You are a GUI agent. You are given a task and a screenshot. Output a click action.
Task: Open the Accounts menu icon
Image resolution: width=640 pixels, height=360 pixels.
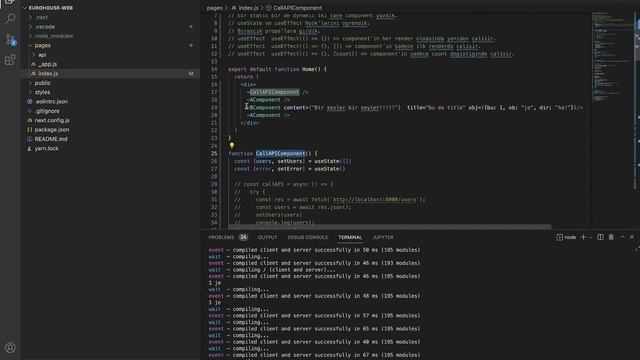coord(10,347)
